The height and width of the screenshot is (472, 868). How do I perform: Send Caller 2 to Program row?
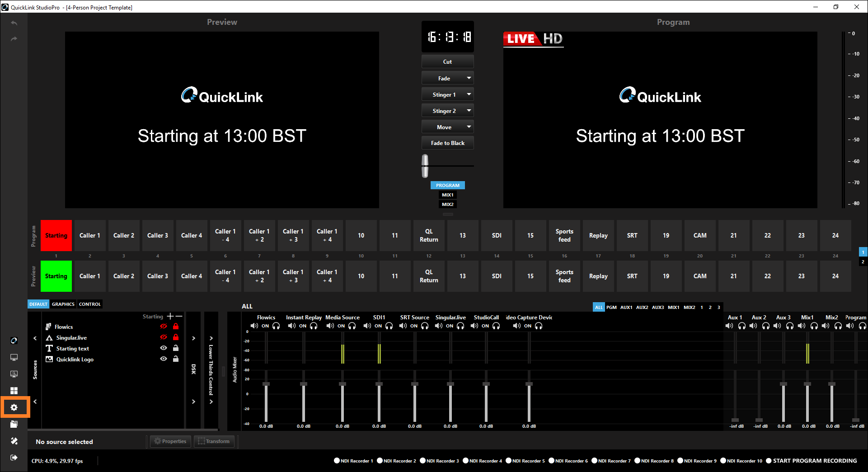[x=124, y=235]
